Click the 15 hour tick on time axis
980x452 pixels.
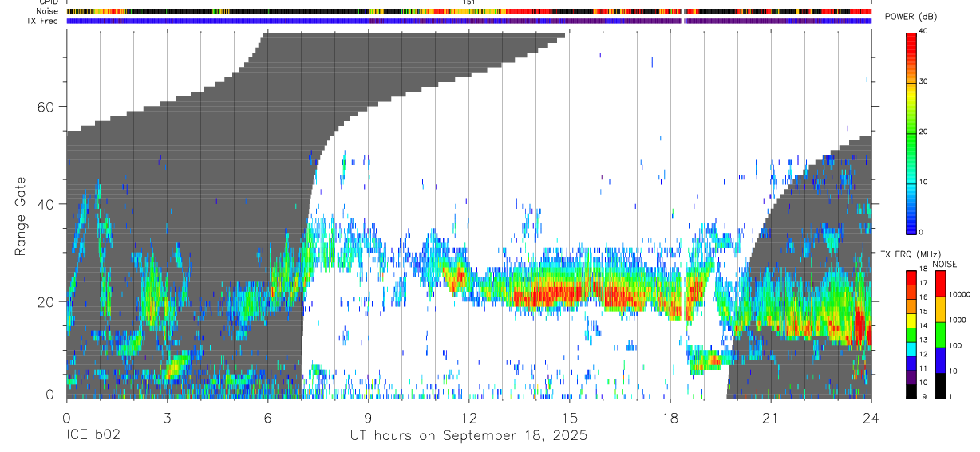(570, 418)
